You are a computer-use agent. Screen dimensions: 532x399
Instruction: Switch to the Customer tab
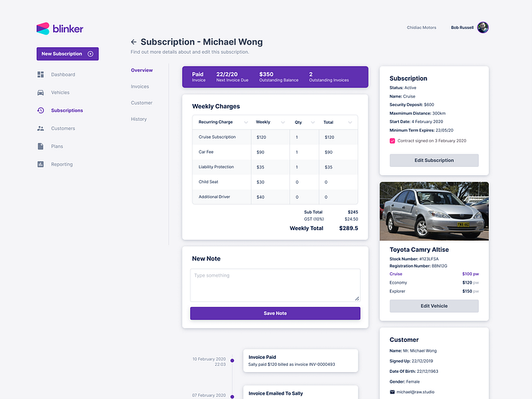[141, 103]
